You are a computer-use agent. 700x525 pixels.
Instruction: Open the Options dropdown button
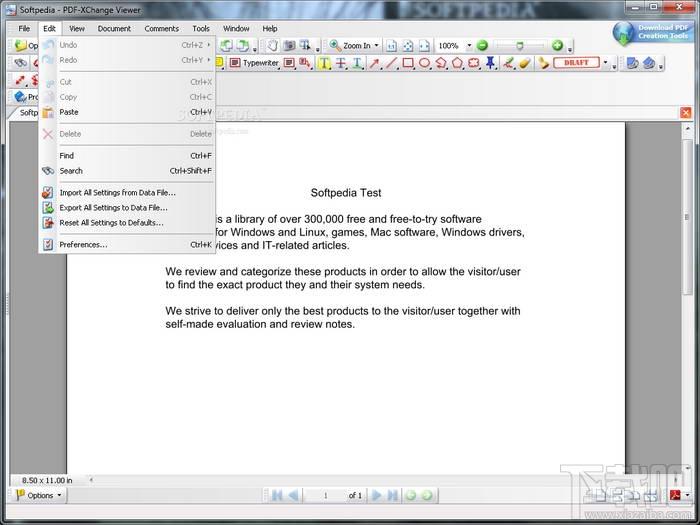pyautogui.click(x=39, y=495)
